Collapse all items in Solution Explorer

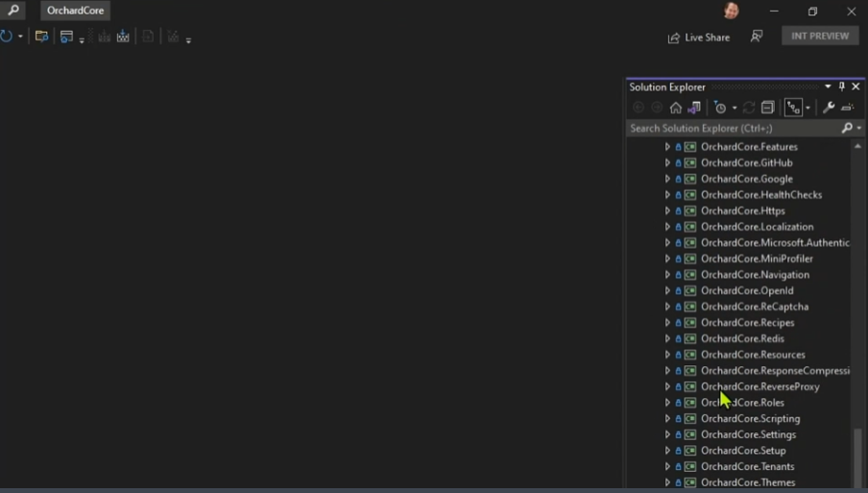coord(767,108)
